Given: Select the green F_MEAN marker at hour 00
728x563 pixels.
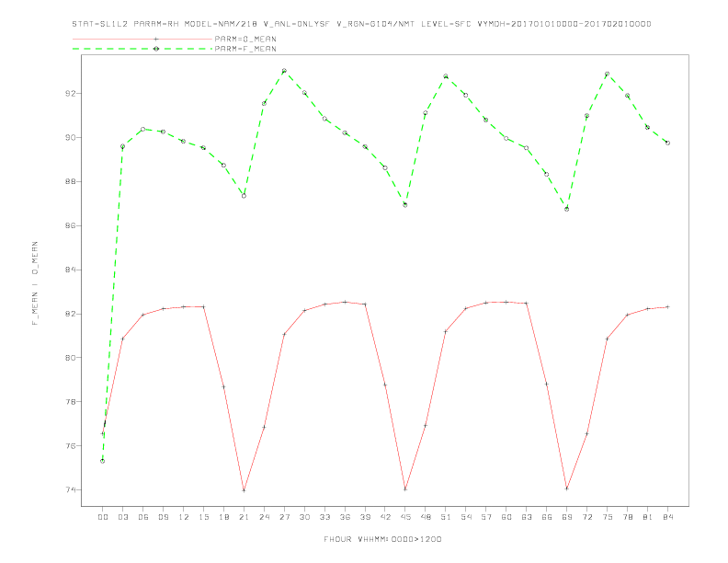Looking at the screenshot, I should tap(103, 461).
